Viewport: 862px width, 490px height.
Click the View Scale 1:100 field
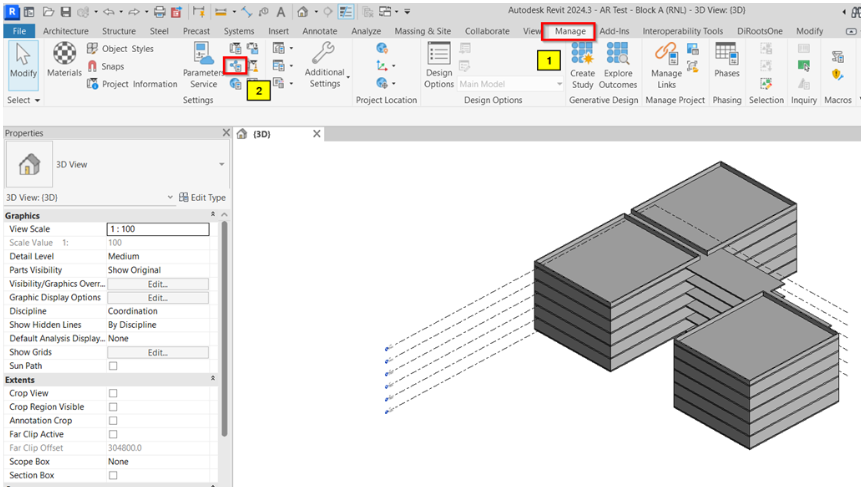[157, 229]
